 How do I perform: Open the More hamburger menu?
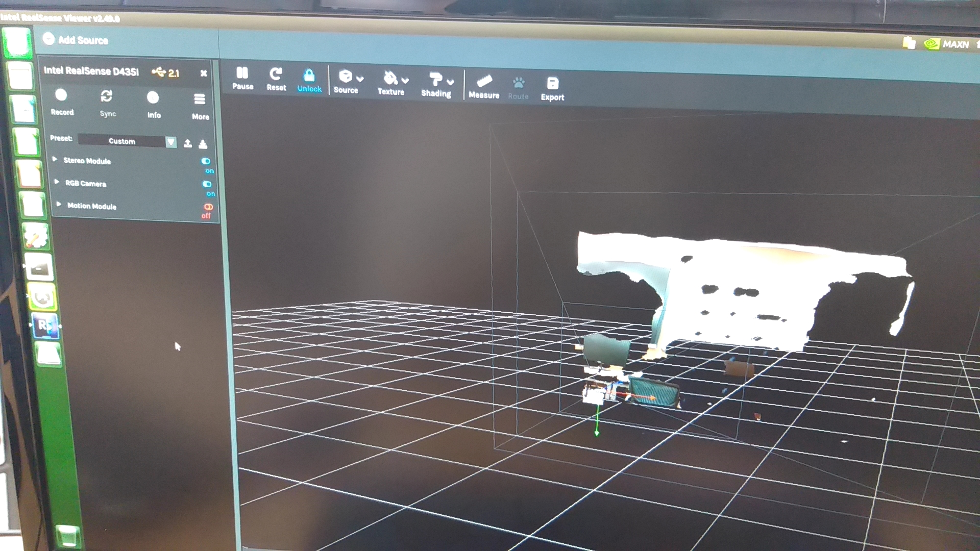click(200, 105)
